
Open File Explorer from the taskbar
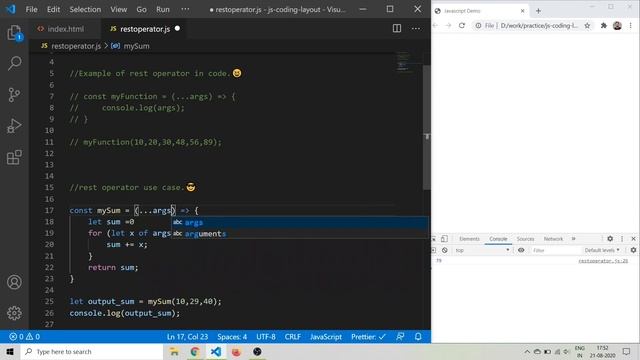[174, 351]
